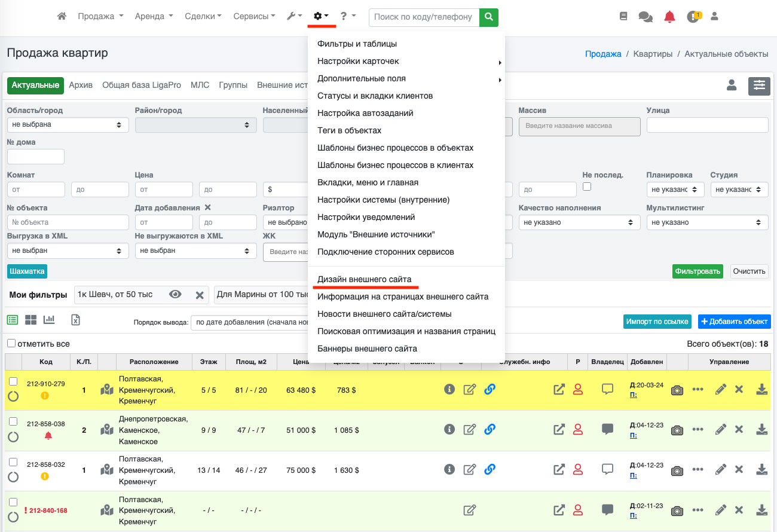Select the checkbox for listing 212-858-038
The width and height of the screenshot is (777, 532).
(x=13, y=422)
